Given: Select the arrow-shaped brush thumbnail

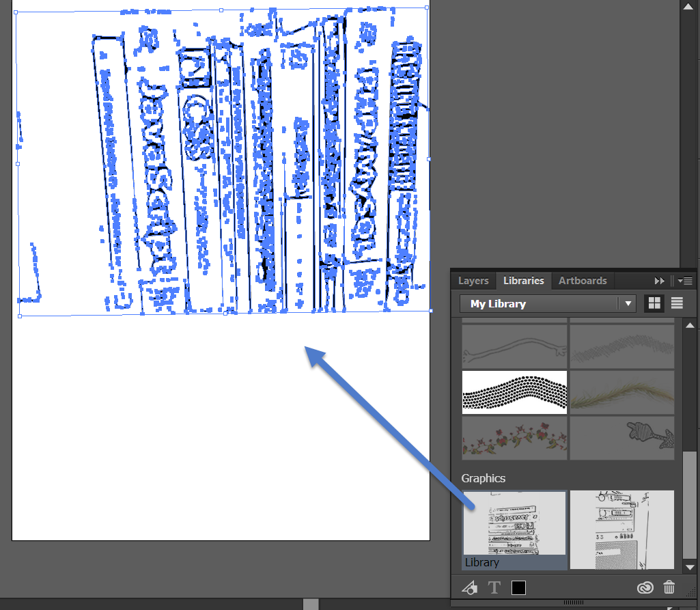Looking at the screenshot, I should click(x=622, y=438).
